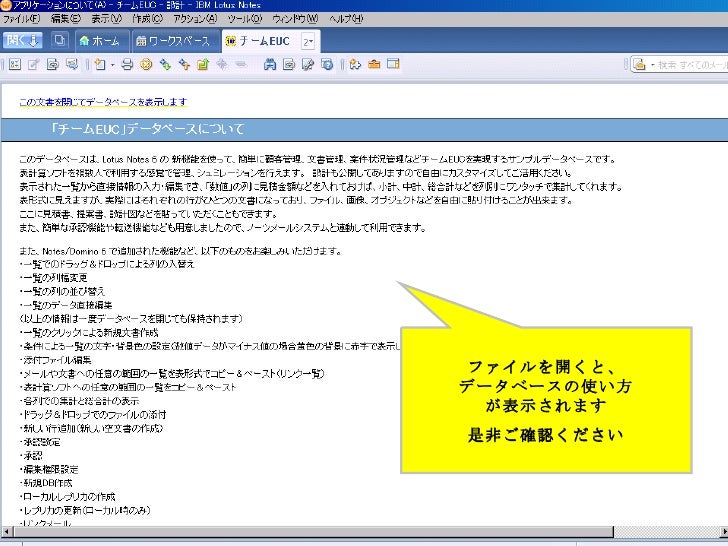Click the pencil-on-page icon beside clock icon

tap(308, 65)
